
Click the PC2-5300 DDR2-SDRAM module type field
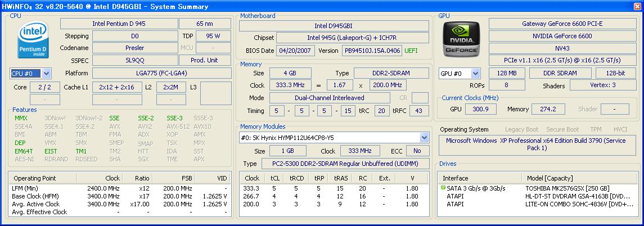(x=345, y=164)
